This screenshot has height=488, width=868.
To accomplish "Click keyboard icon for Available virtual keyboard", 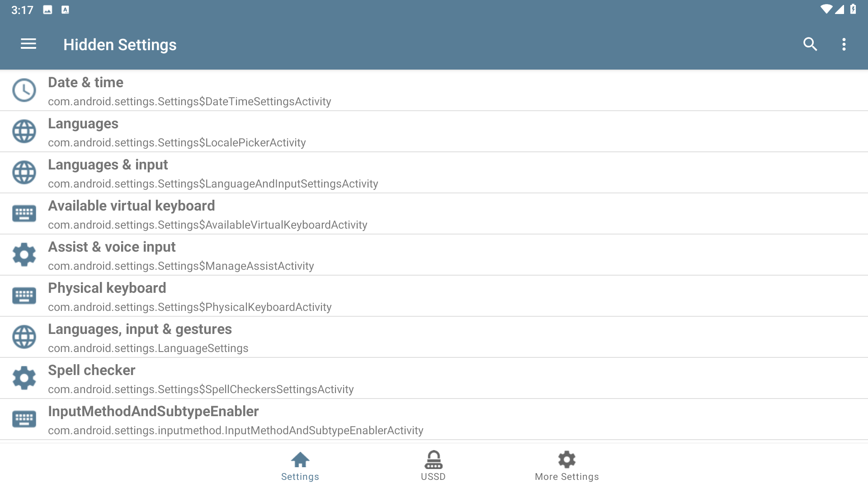I will (24, 214).
